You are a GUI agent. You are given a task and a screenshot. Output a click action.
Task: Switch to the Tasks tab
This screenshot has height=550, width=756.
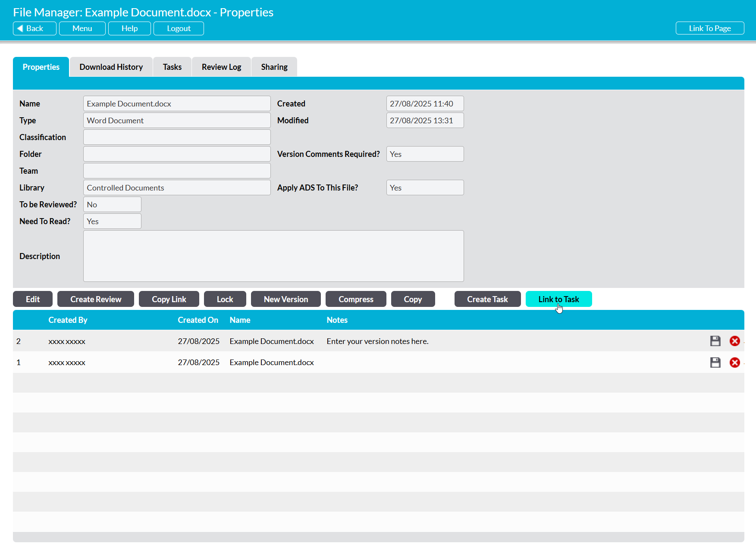[x=172, y=67]
